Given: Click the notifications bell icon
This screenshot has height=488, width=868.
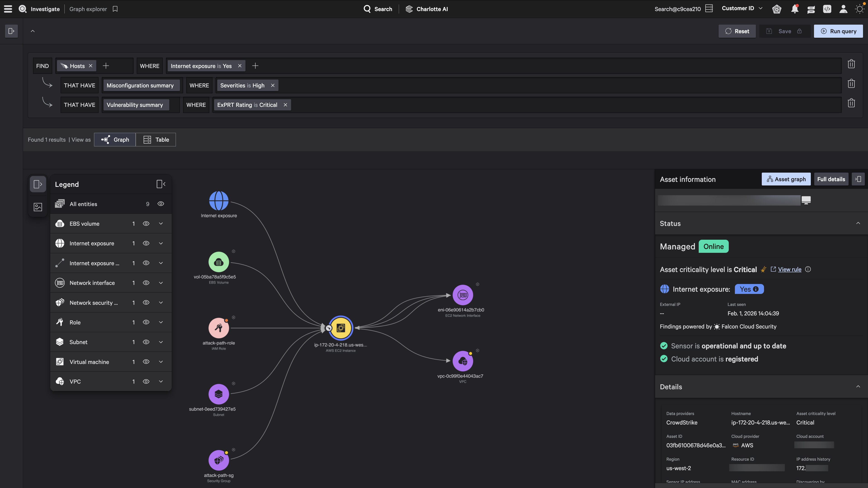Looking at the screenshot, I should coord(795,9).
